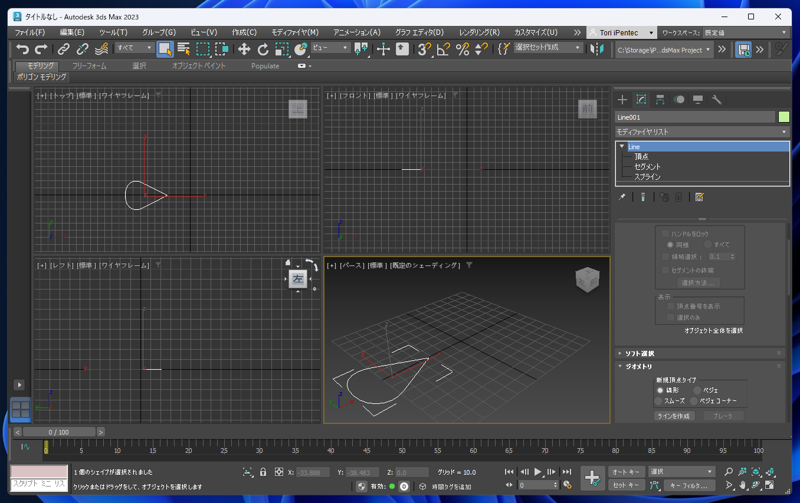Select the ベジェ radio button
Viewport: 800px width, 503px height.
(x=697, y=390)
